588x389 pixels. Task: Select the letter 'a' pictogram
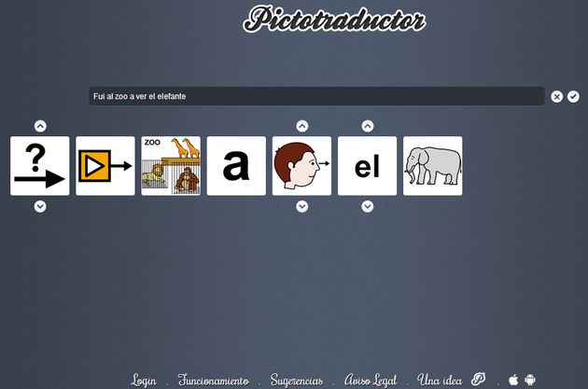click(236, 166)
